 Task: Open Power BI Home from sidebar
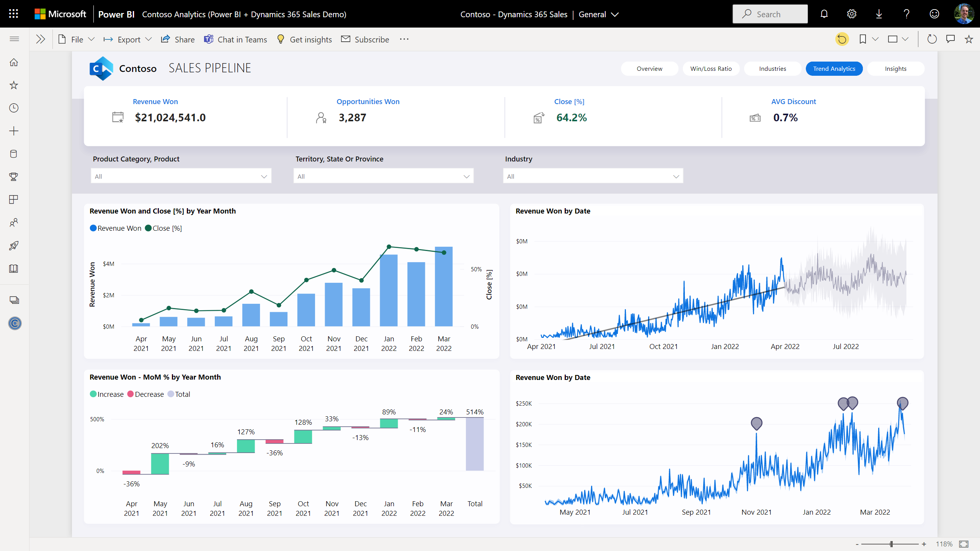(14, 62)
